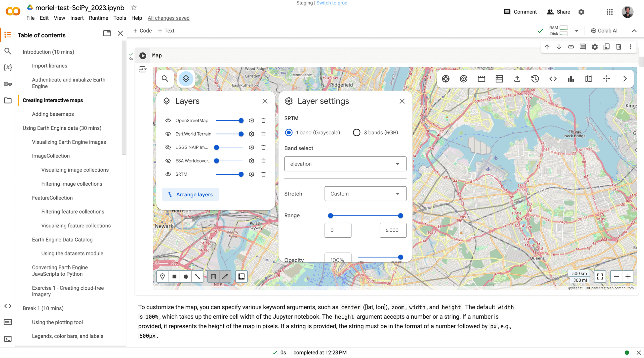Open the View menu
Image resolution: width=644 pixels, height=358 pixels.
[59, 18]
